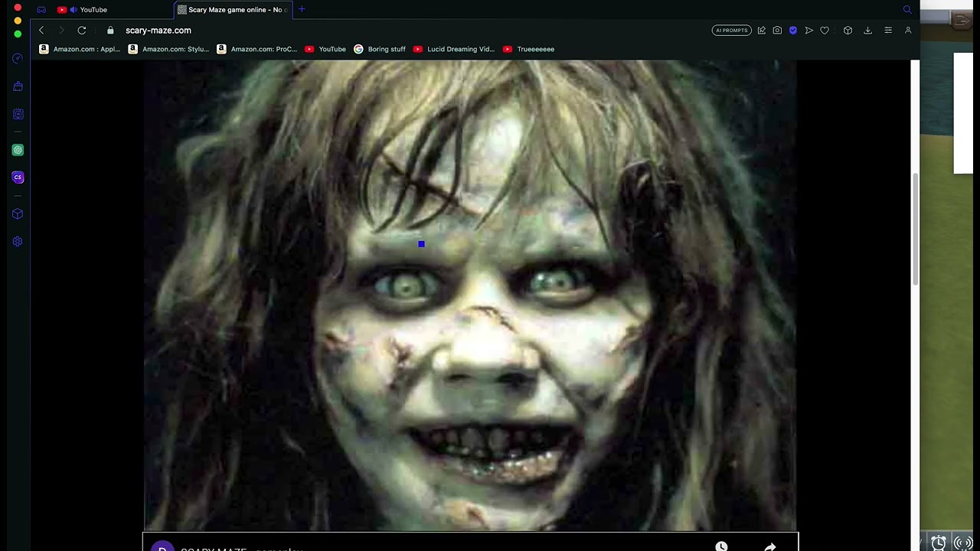Open the profile account icon
Screen dimensions: 980x551
pyautogui.click(x=908, y=31)
